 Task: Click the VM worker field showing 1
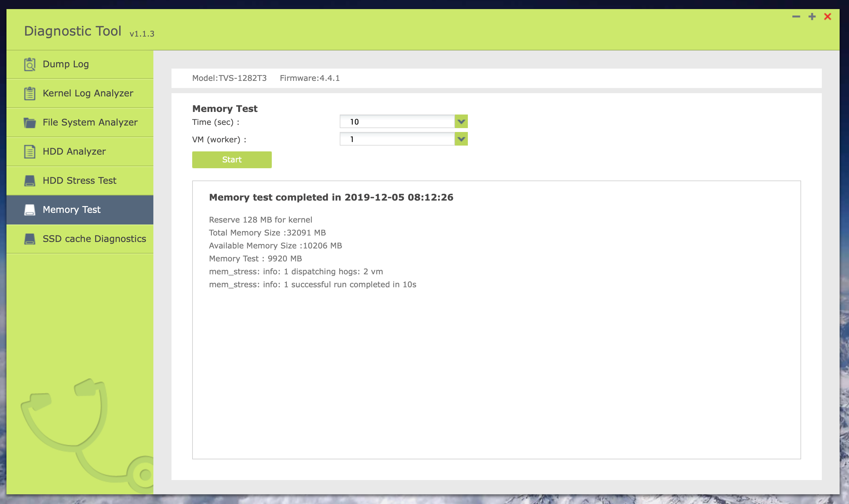pos(397,139)
